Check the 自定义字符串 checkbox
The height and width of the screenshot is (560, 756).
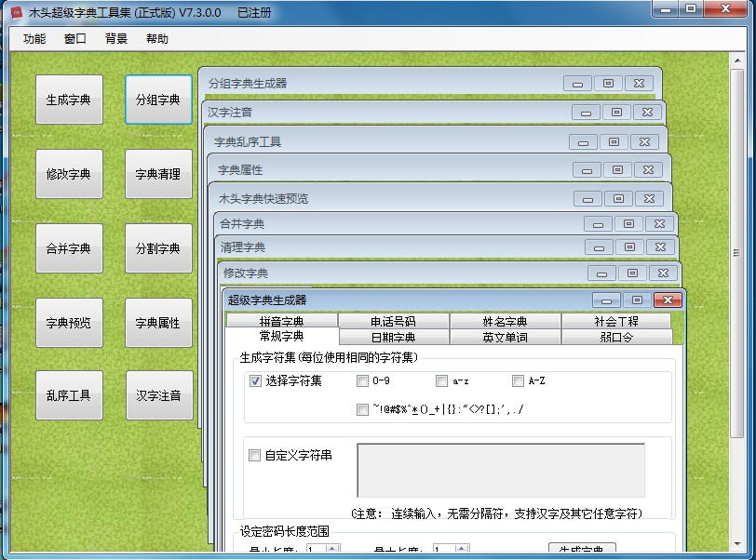(254, 455)
